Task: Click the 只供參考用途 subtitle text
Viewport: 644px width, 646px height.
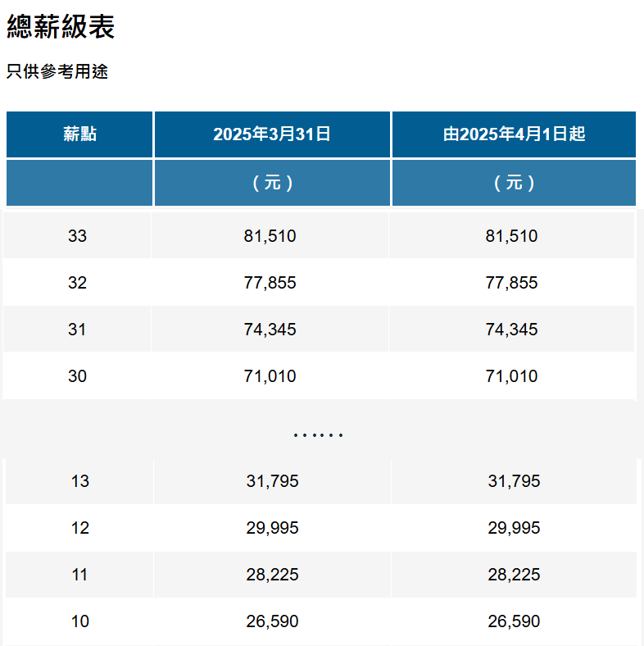Action: 57,72
